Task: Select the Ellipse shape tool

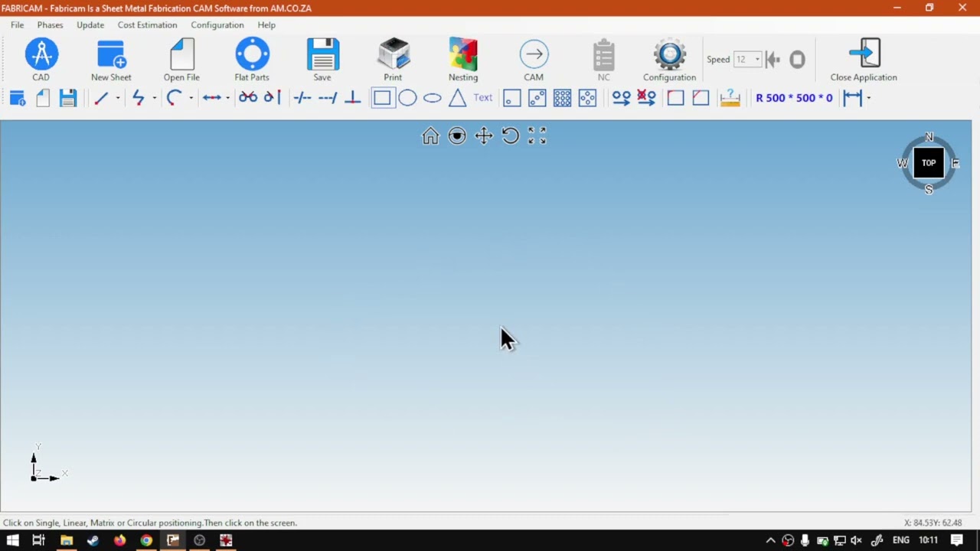Action: pyautogui.click(x=433, y=98)
